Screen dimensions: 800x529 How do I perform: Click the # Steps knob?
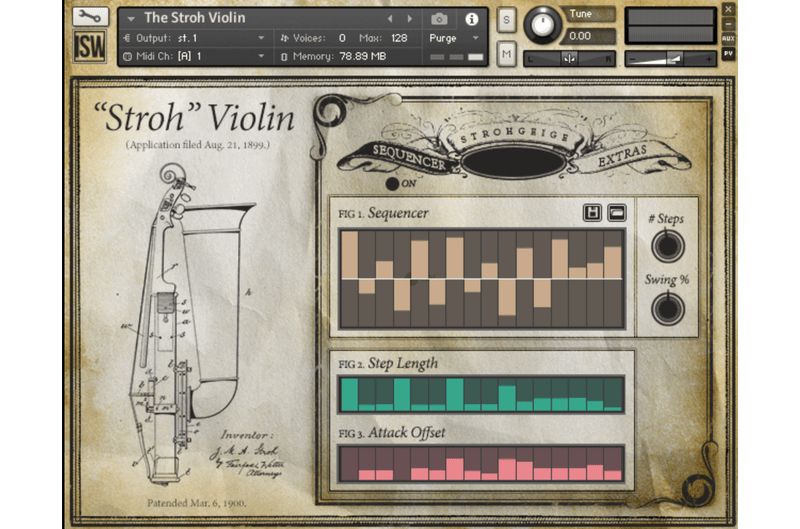(667, 246)
